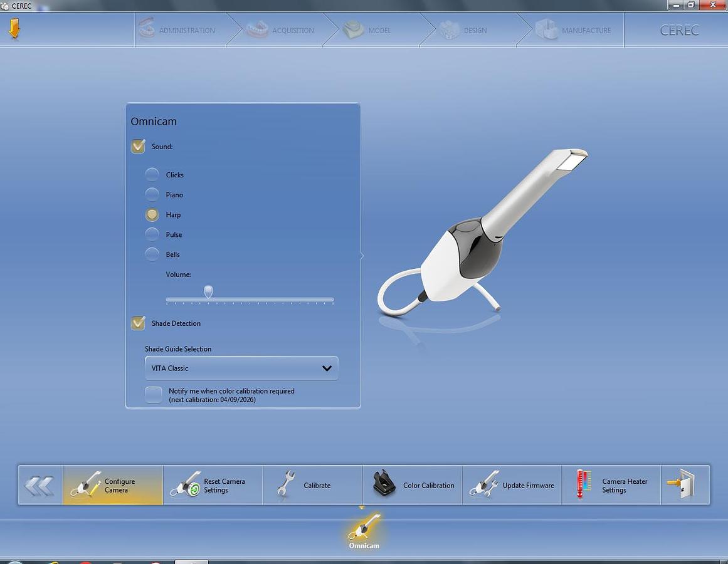Collapse options with the double-arrow back button

tap(40, 485)
